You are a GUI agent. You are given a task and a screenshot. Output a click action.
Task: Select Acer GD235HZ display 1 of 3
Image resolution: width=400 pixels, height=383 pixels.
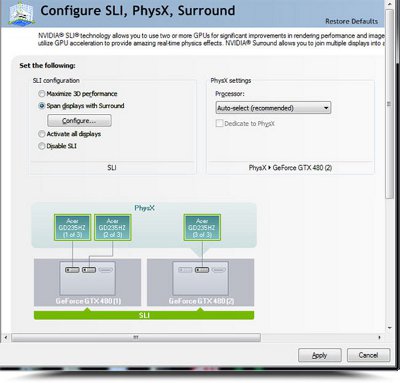72,227
